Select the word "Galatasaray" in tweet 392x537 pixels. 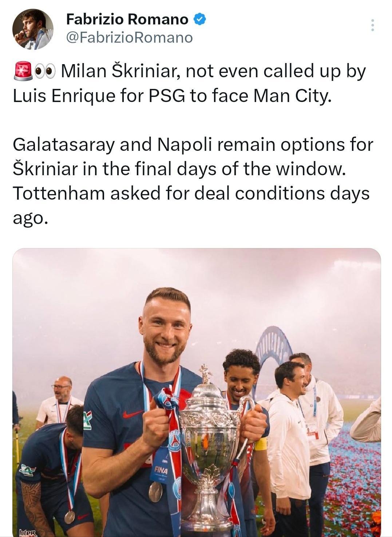(x=63, y=145)
